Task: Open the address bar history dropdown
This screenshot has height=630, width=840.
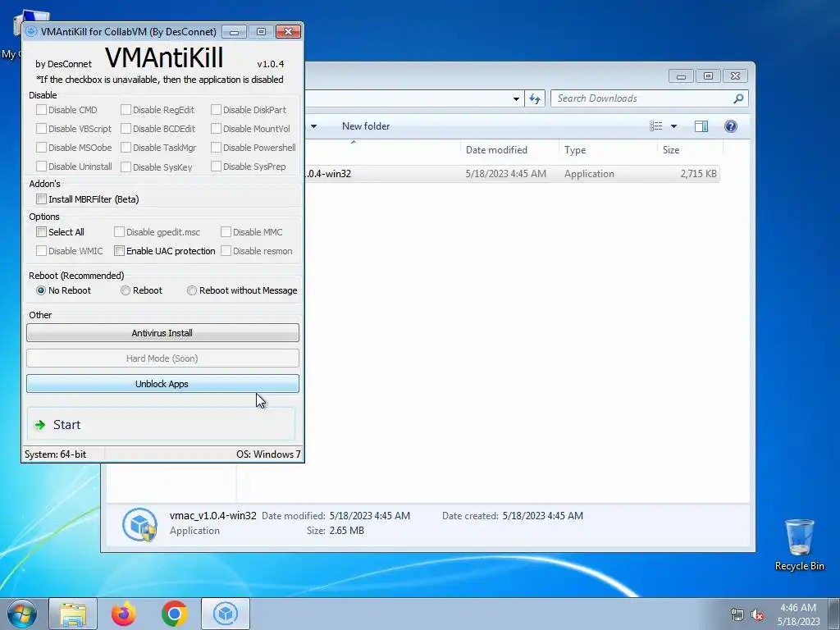Action: pyautogui.click(x=516, y=98)
